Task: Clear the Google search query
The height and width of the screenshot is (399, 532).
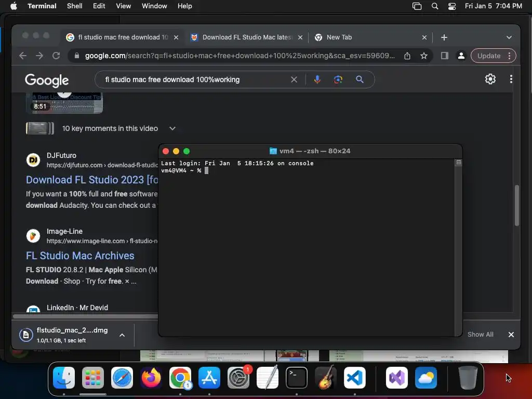Action: tap(294, 79)
